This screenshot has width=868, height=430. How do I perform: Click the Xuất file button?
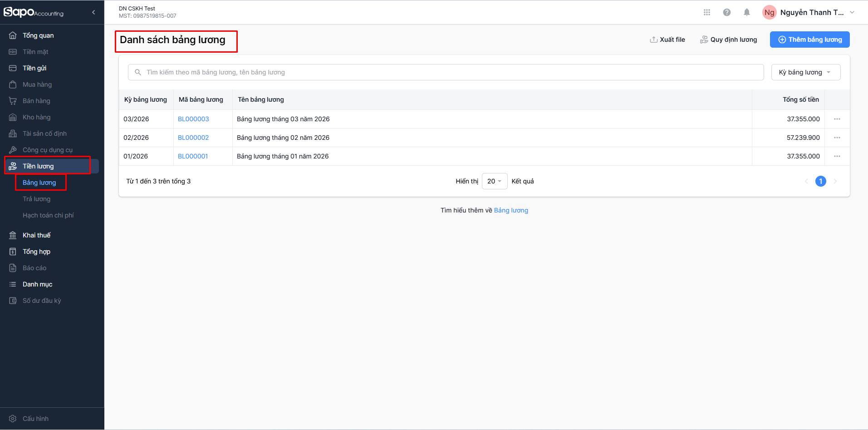click(x=667, y=40)
